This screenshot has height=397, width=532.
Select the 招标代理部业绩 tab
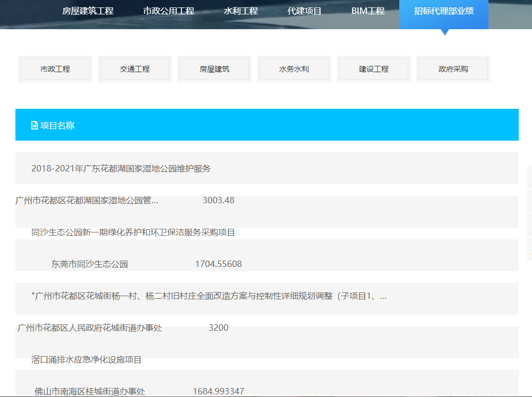(444, 11)
